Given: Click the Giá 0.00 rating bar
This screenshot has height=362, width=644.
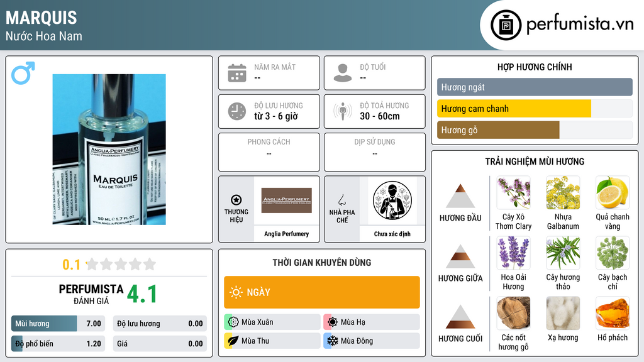Looking at the screenshot, I should coord(160,344).
